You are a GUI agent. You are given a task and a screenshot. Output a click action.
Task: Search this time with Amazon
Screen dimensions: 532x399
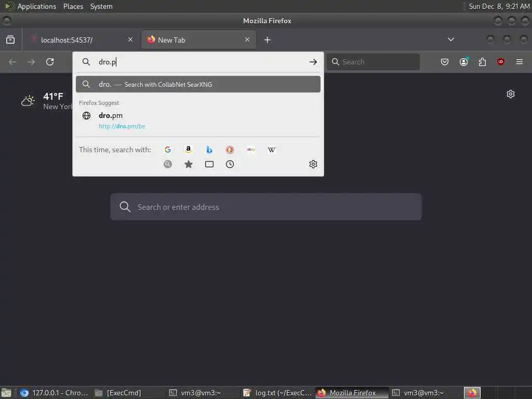(188, 150)
